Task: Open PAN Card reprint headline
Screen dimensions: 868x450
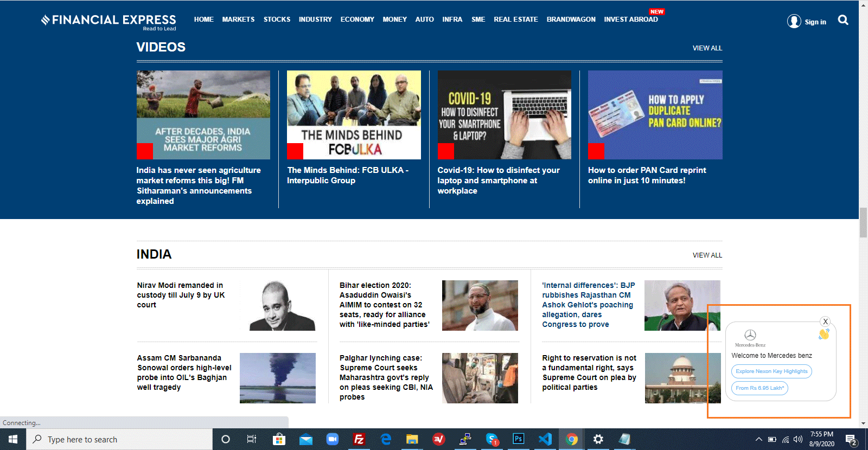Action: click(647, 175)
